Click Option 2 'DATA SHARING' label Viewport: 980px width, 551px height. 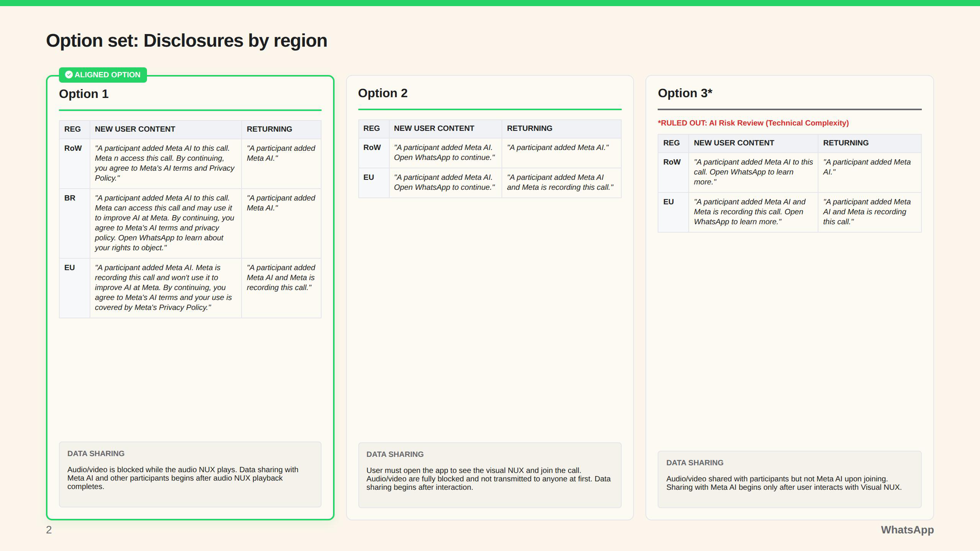point(395,455)
